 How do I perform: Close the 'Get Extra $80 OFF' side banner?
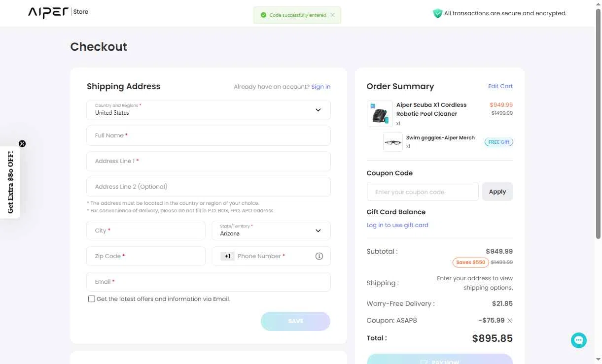pos(22,144)
